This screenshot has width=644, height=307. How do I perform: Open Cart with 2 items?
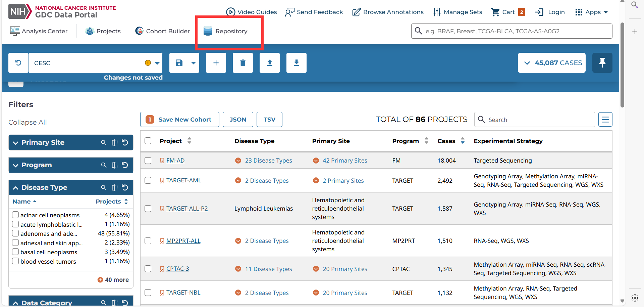click(508, 12)
